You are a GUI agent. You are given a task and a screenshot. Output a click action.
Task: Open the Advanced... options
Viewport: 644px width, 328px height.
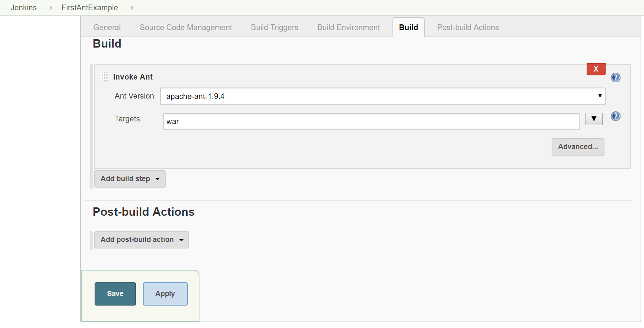click(x=578, y=147)
